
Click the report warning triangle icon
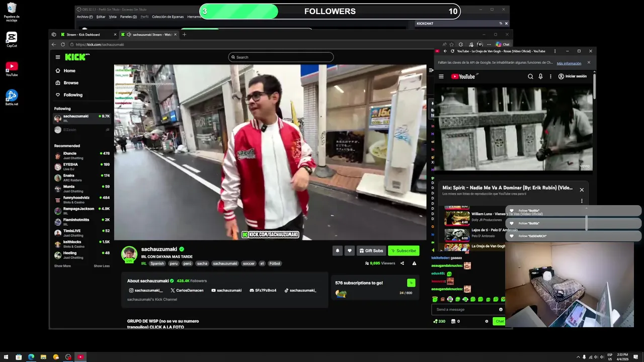pos(414,263)
